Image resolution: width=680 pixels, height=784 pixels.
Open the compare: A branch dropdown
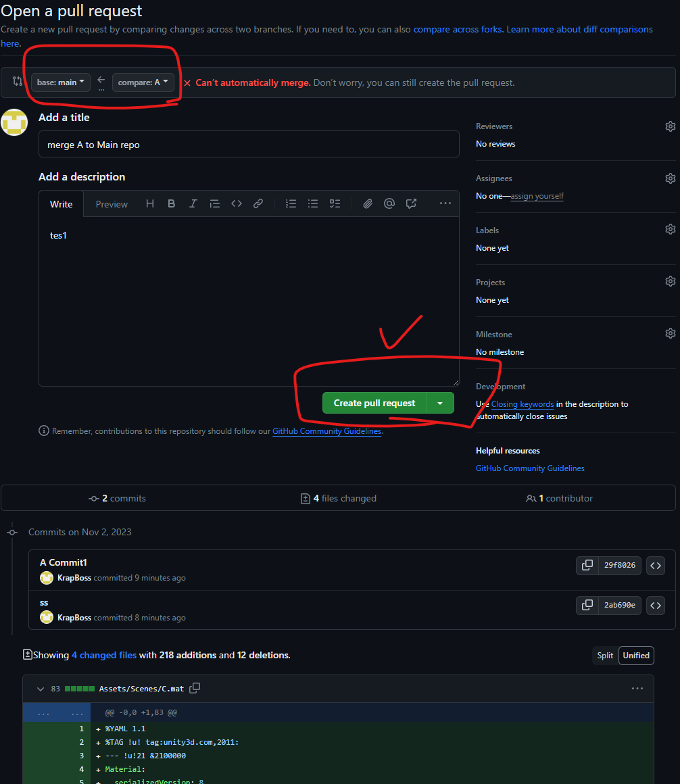click(x=143, y=82)
